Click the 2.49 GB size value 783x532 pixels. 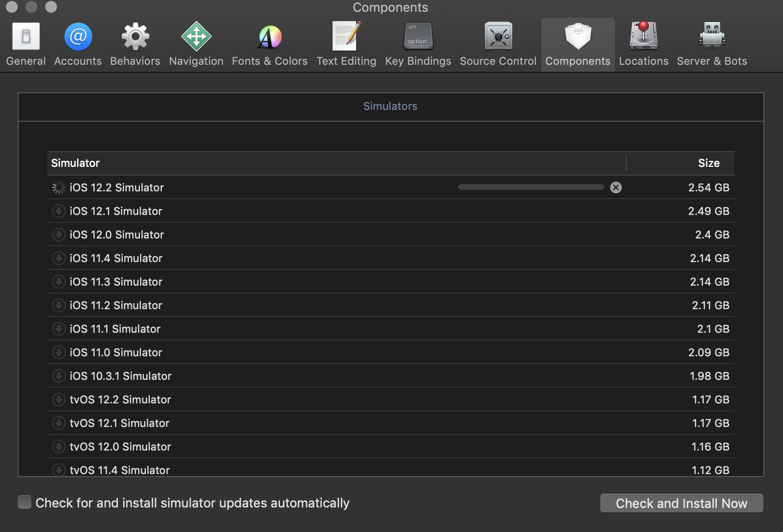tap(709, 211)
